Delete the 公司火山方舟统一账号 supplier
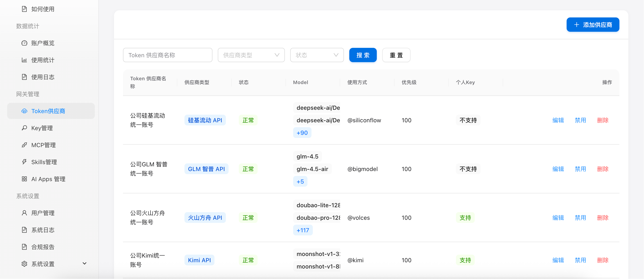 [x=603, y=218]
